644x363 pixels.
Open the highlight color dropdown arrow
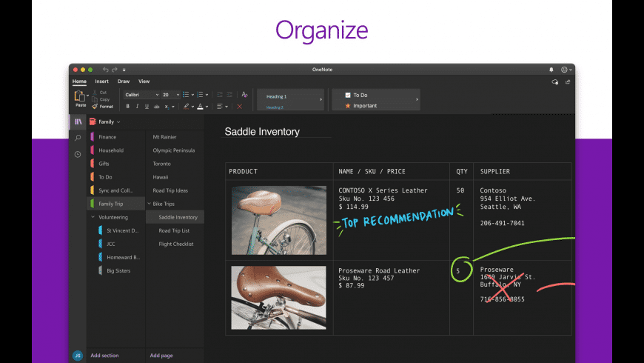click(x=192, y=107)
